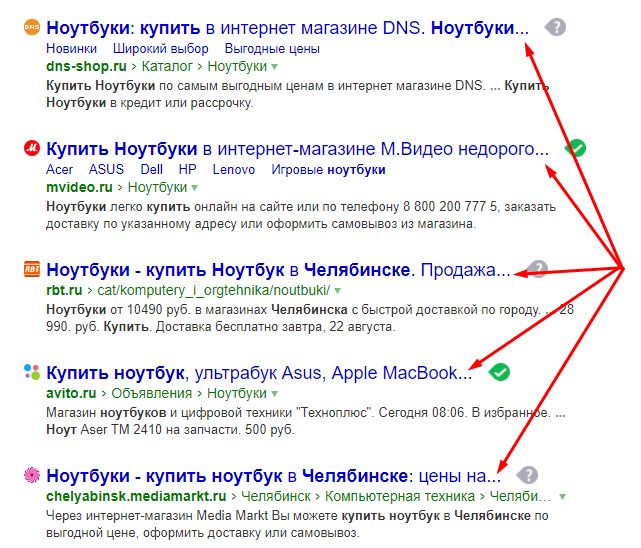Open the 'Игровые ноутбуки' sitelink
Screen dimensions: 641x548
pyautogui.click(x=328, y=170)
